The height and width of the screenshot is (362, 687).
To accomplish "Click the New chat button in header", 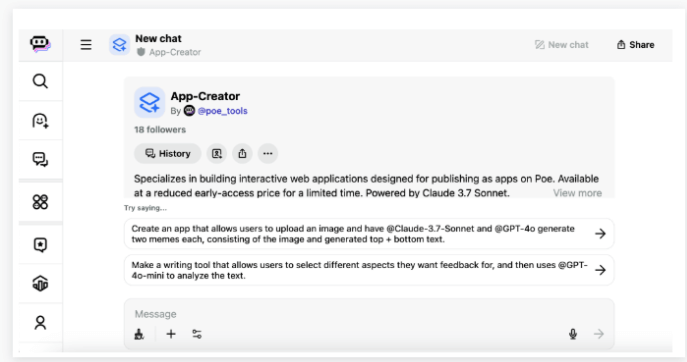I will coord(562,45).
